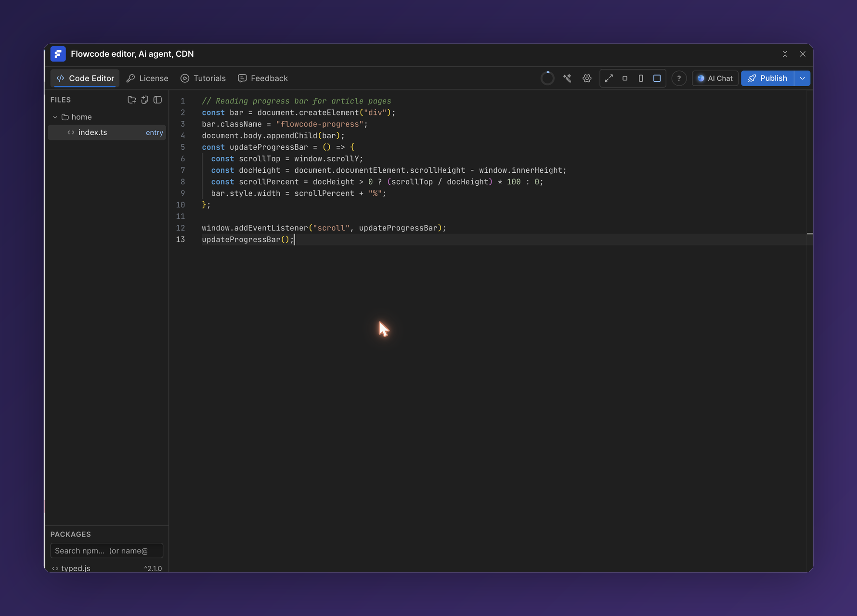Add a new file in Files
This screenshot has width=857, height=616.
pyautogui.click(x=144, y=100)
